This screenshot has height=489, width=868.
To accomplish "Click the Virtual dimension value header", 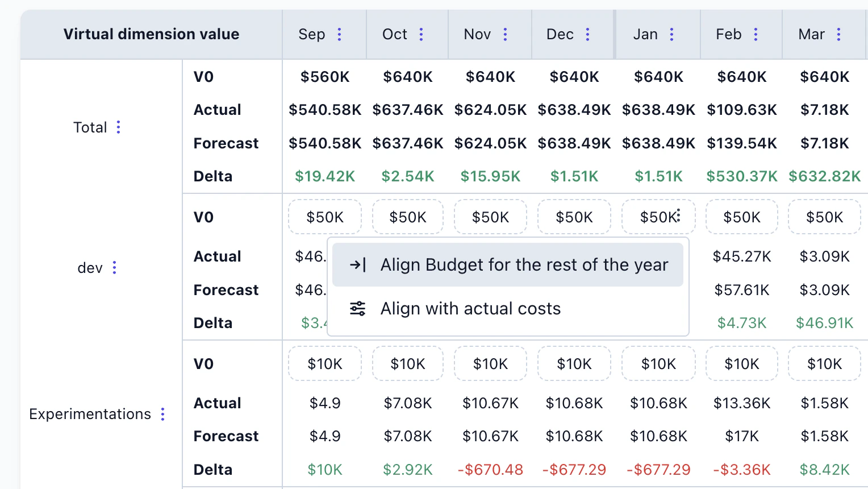I will coord(151,34).
